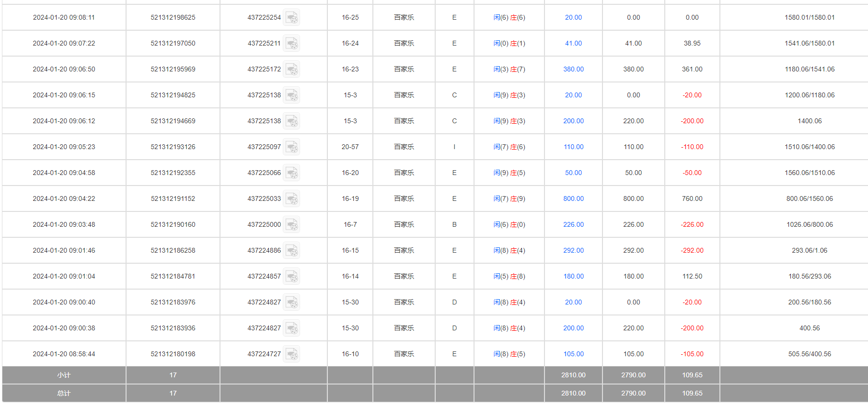Open the 226.00 bet amount link
Image resolution: width=868 pixels, height=408 pixels.
tap(573, 224)
